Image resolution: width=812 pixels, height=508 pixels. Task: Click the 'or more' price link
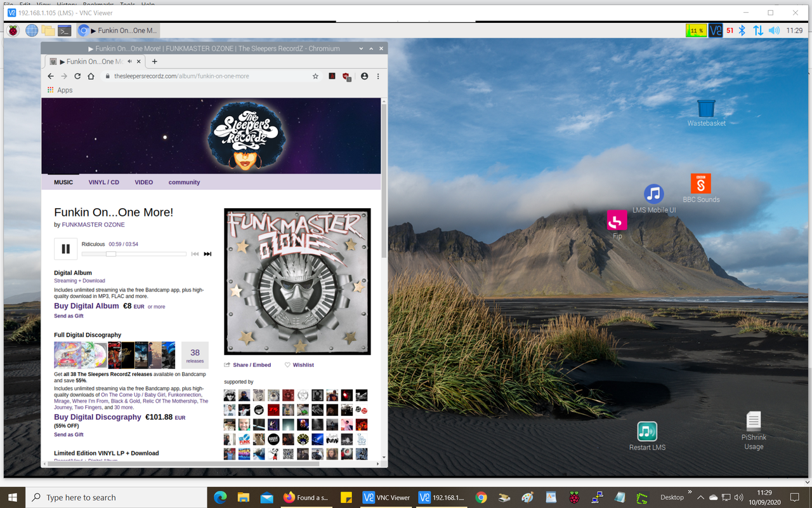(x=156, y=307)
